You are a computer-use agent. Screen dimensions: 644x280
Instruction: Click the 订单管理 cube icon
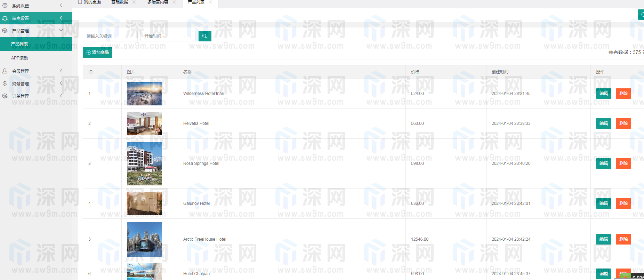[5, 96]
